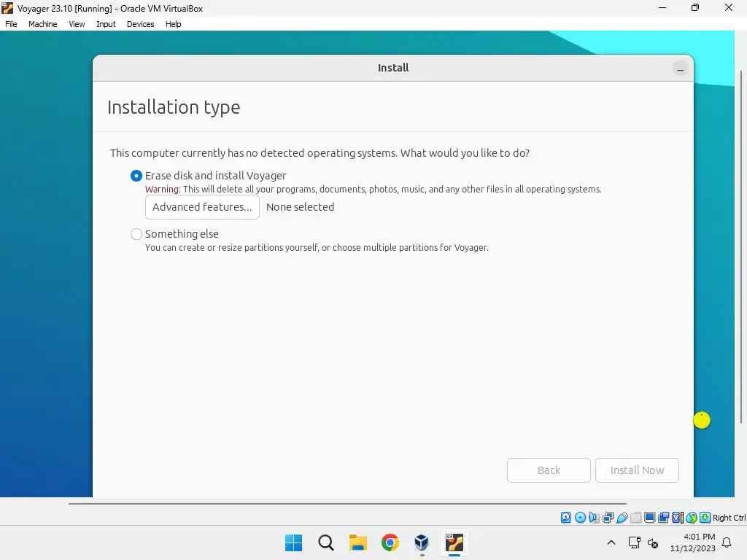Click the 'You can create or resize partitions' description

click(x=317, y=248)
